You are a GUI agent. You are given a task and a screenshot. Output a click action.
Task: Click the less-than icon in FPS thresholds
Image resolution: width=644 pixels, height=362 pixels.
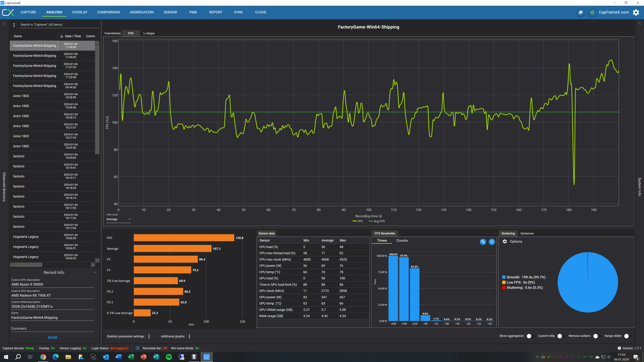coord(492,242)
